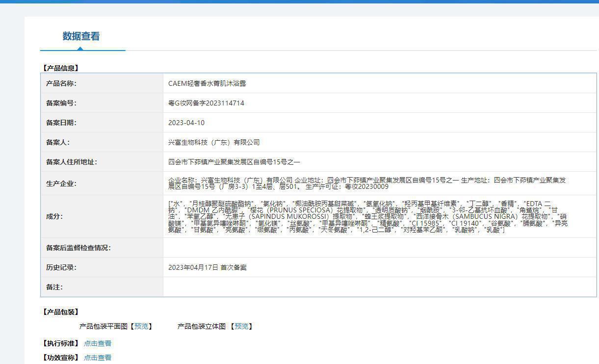Click the 备案人 label cell
599x364 pixels.
(x=102, y=142)
